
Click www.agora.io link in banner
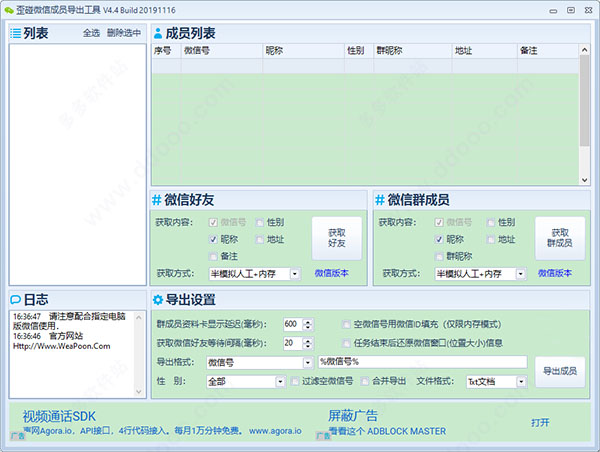(275, 431)
